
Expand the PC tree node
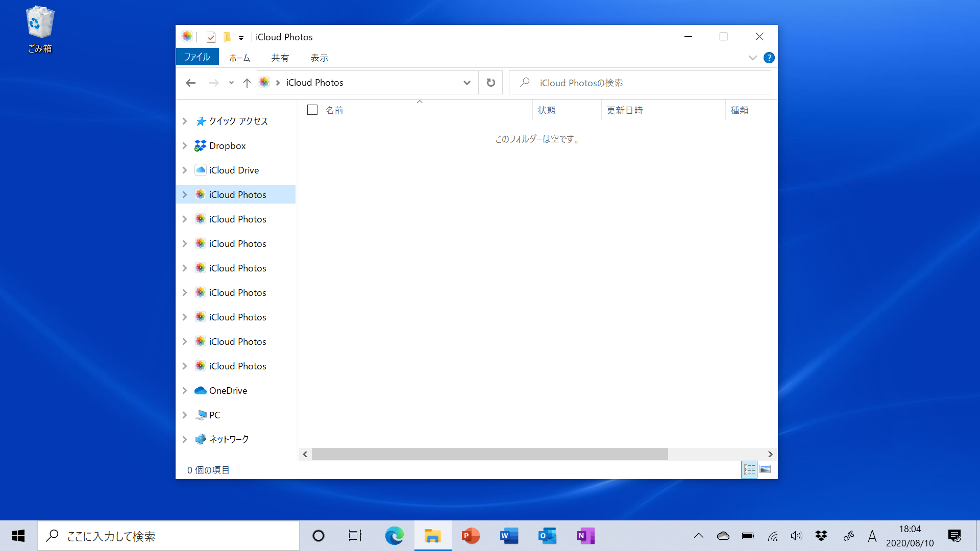185,415
